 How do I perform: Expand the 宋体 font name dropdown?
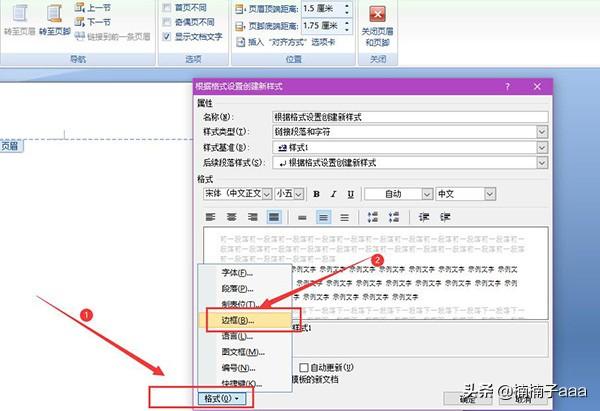[266, 194]
